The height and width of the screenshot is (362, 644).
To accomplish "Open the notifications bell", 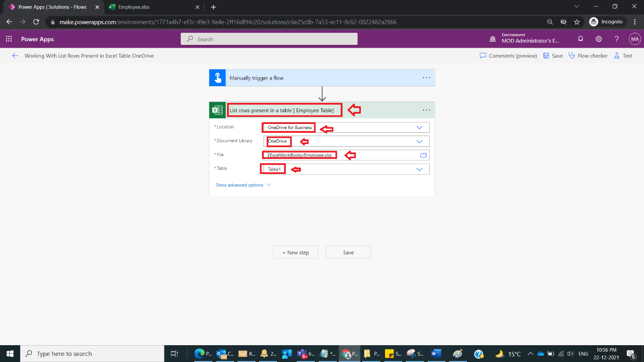I will click(580, 39).
